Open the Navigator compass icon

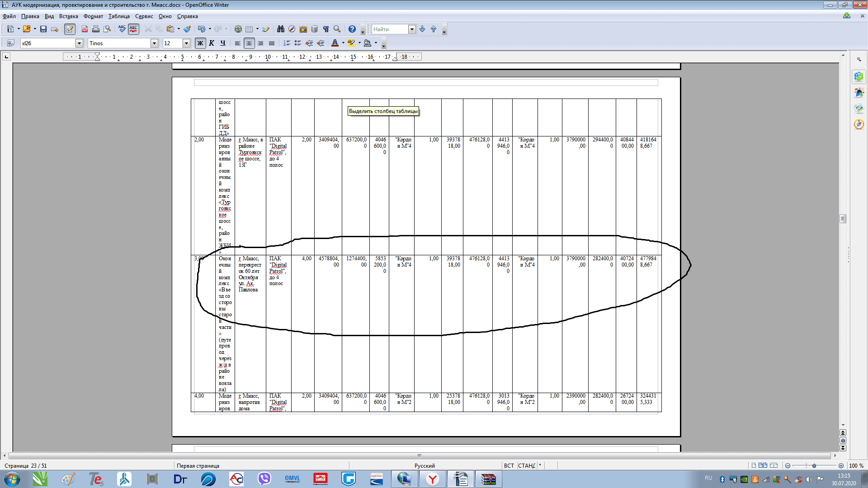(x=292, y=29)
